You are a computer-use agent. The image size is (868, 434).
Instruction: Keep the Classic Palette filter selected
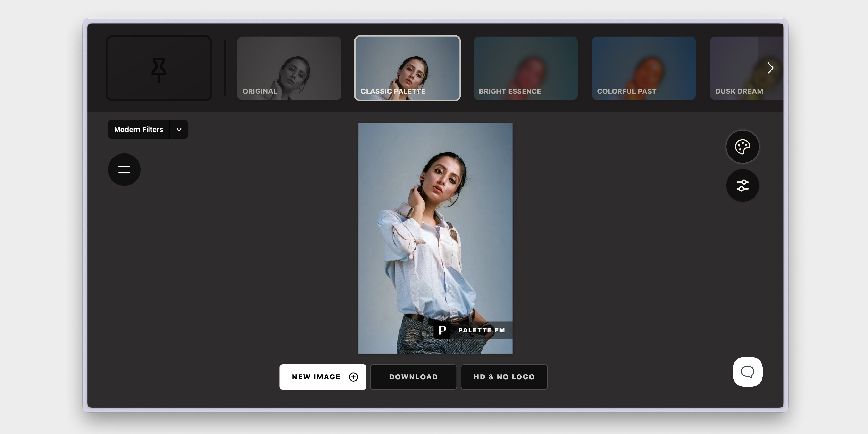pos(407,68)
